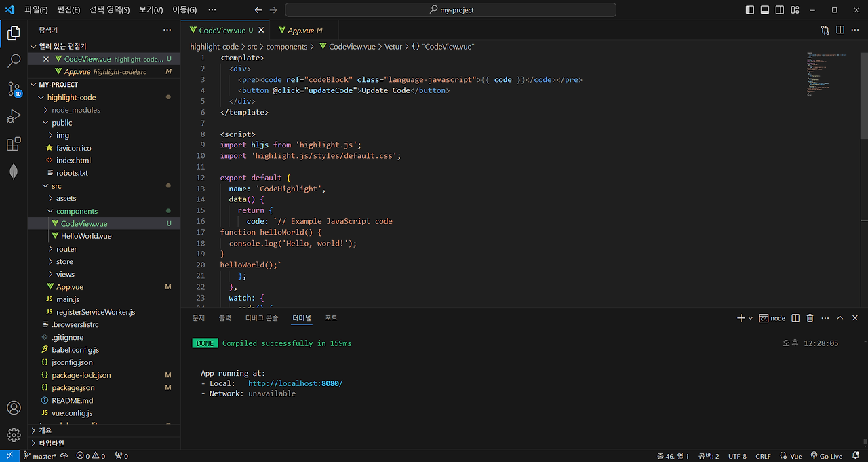Split the editor to the right

pyautogui.click(x=840, y=30)
